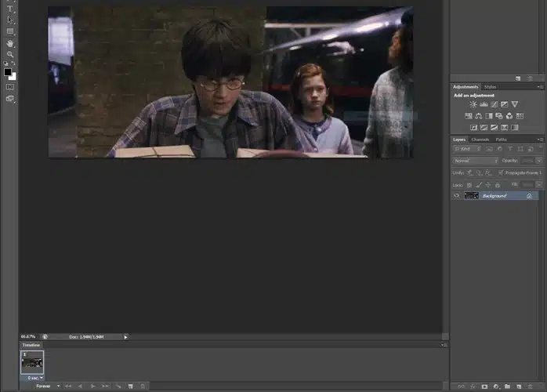Switch to the Channels tab
The image size is (547, 392).
(x=480, y=140)
